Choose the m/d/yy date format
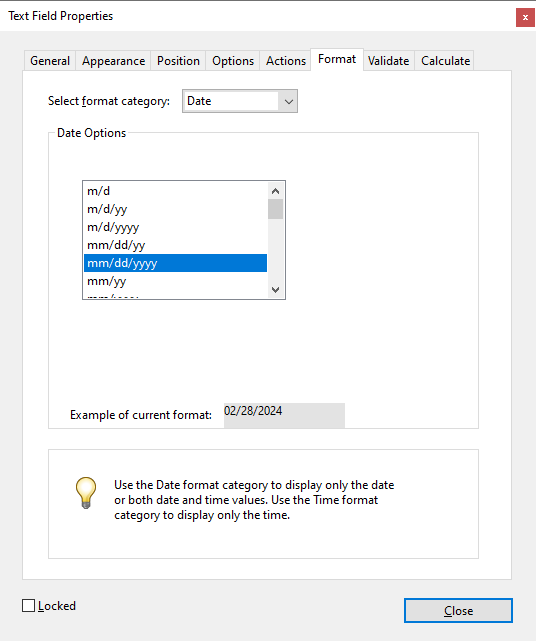Screen dimensions: 536x641 pyautogui.click(x=175, y=209)
